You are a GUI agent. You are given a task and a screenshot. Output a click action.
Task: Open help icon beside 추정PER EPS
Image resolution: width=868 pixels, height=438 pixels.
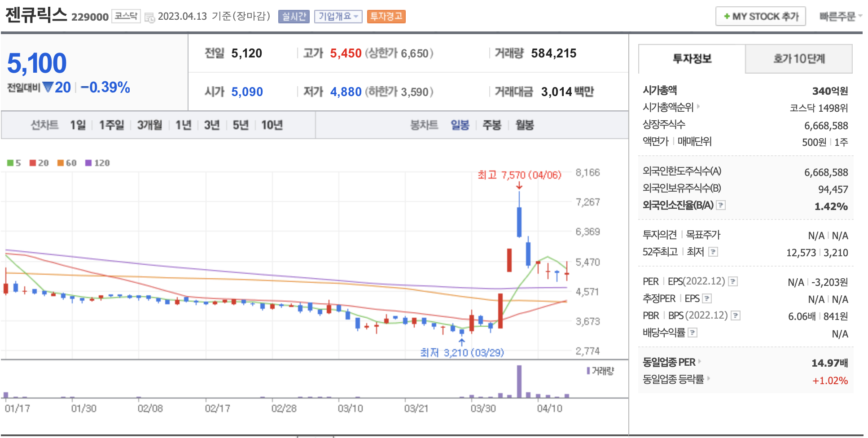[706, 298]
